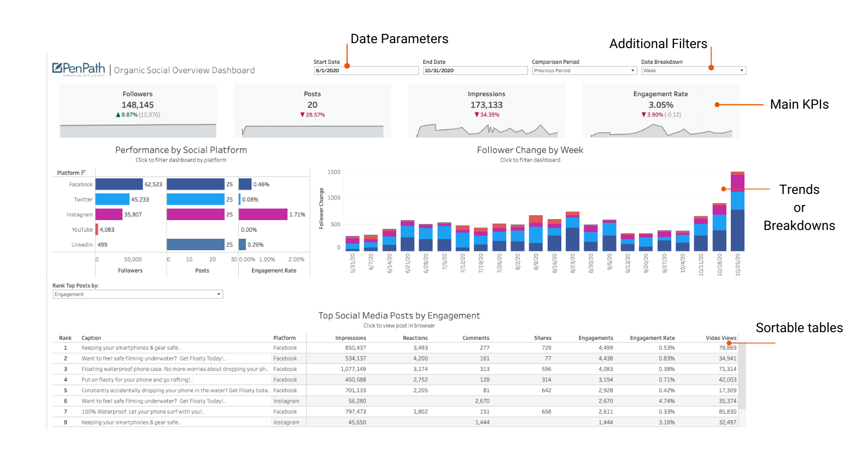Click the Followers green up-arrow indicator
Screen dimensions: 868x466
(x=118, y=115)
